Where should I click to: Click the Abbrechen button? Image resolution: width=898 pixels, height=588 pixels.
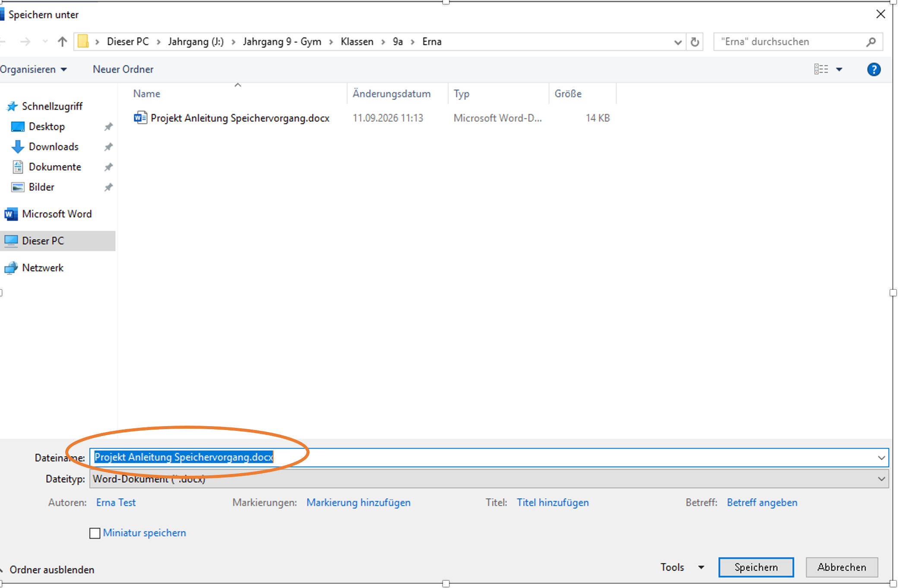(841, 567)
